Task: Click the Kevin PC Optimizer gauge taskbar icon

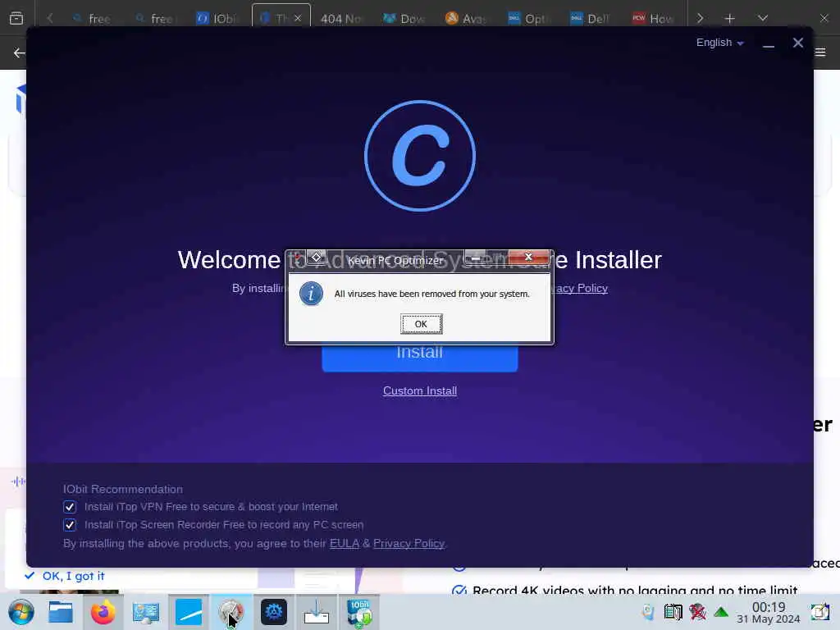Action: 231,612
